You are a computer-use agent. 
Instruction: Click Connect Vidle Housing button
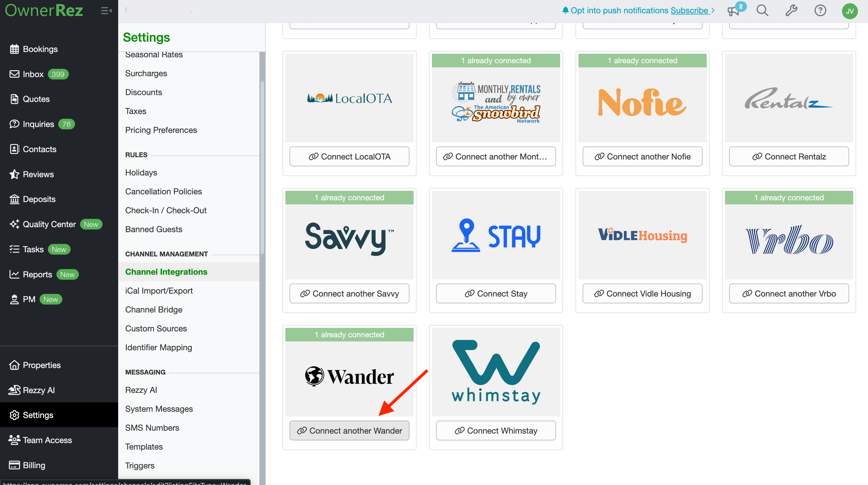pos(643,294)
